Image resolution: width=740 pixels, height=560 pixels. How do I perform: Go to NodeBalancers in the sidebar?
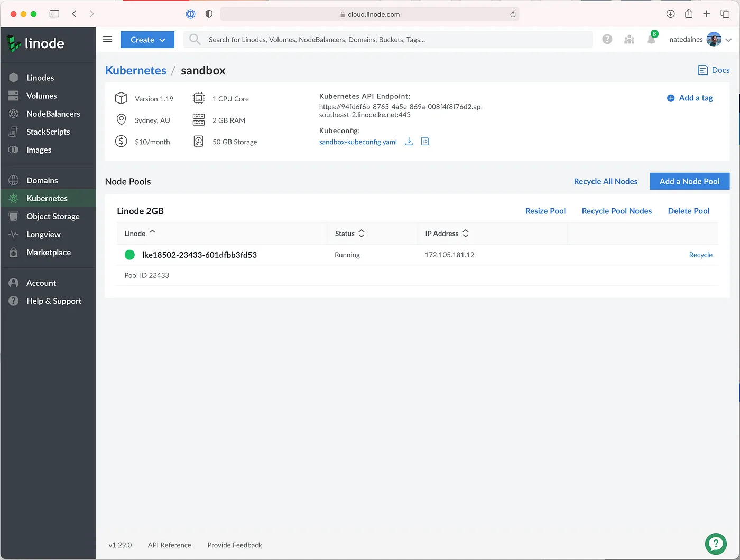[x=53, y=114]
